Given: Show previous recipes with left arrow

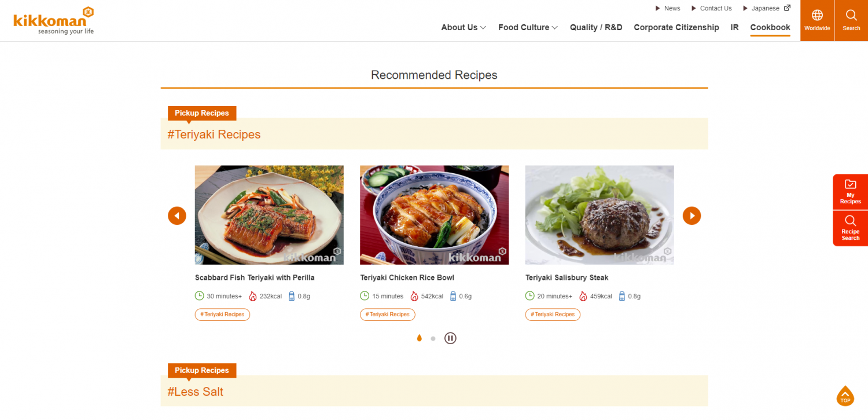Looking at the screenshot, I should (177, 216).
